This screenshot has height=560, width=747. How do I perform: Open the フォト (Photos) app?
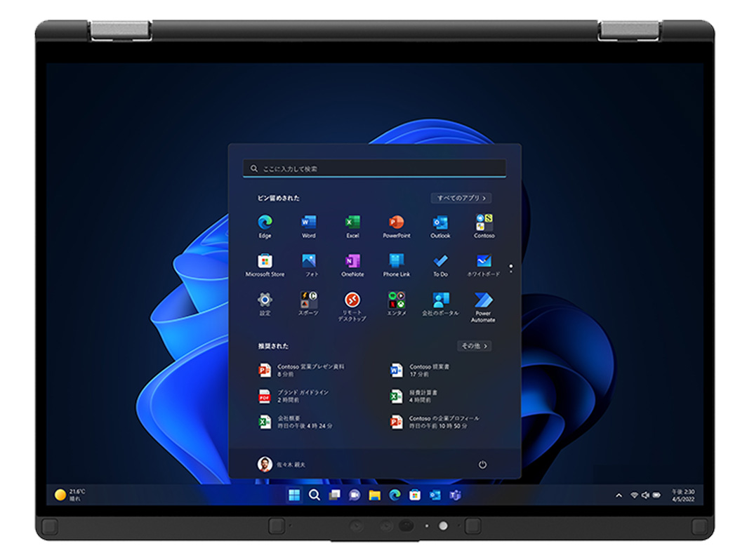[309, 265]
